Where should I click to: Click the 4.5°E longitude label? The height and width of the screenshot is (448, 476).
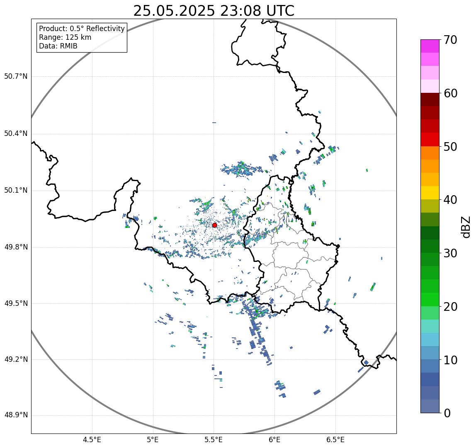click(x=92, y=440)
